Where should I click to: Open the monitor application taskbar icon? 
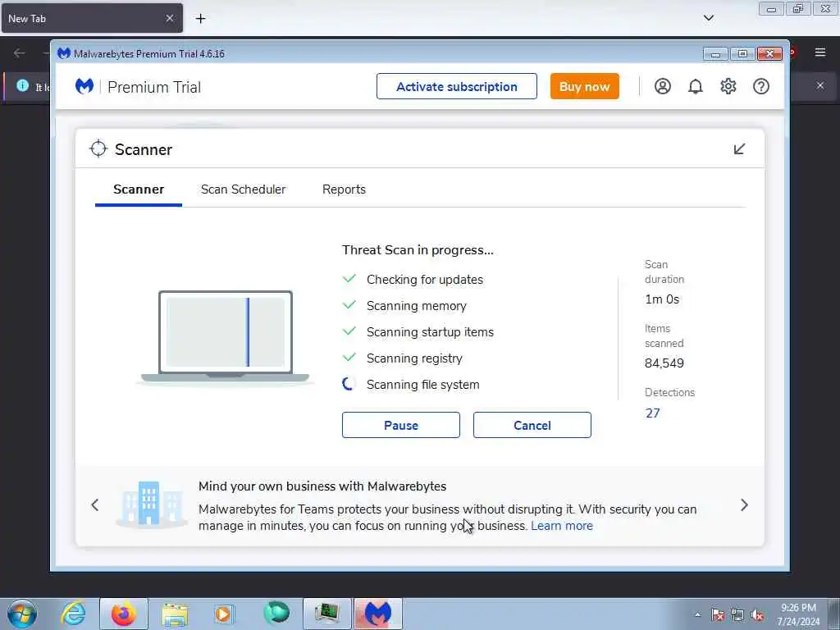click(x=326, y=614)
